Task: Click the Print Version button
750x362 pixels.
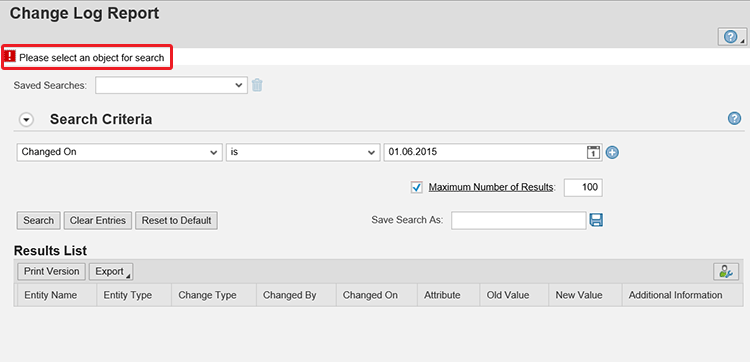Action: (52, 272)
